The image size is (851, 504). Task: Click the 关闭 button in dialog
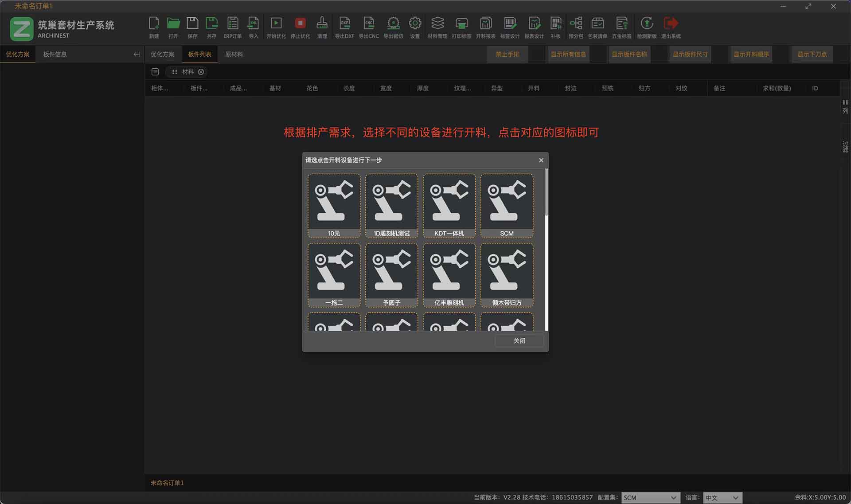tap(519, 340)
